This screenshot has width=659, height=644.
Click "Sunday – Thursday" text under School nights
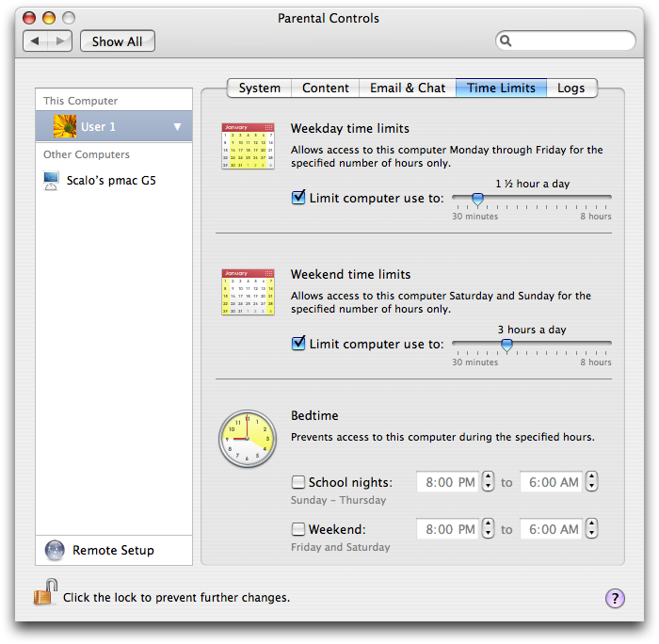pos(338,500)
